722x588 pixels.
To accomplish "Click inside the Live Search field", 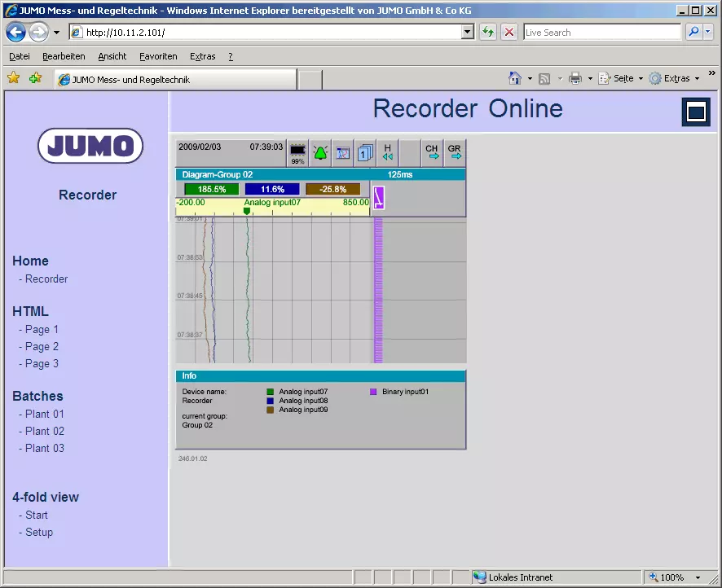I will [603, 32].
